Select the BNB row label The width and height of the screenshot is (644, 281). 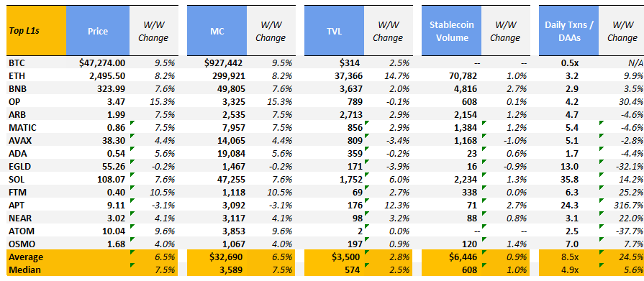17,89
